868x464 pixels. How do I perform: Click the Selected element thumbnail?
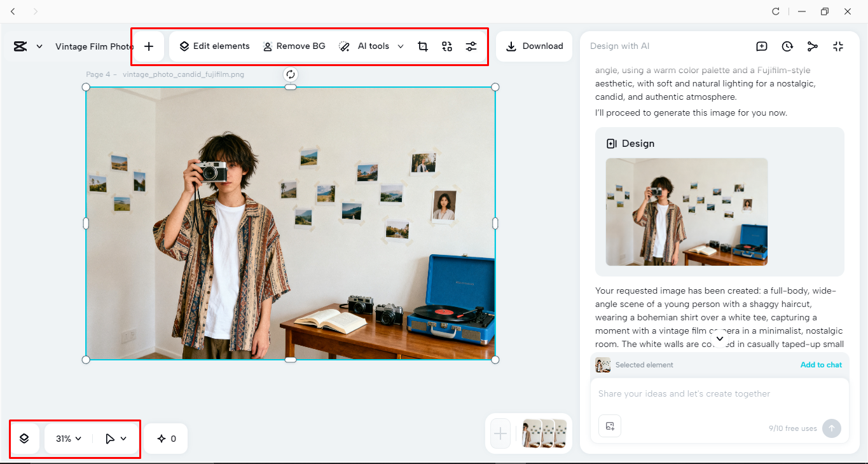[x=603, y=365]
